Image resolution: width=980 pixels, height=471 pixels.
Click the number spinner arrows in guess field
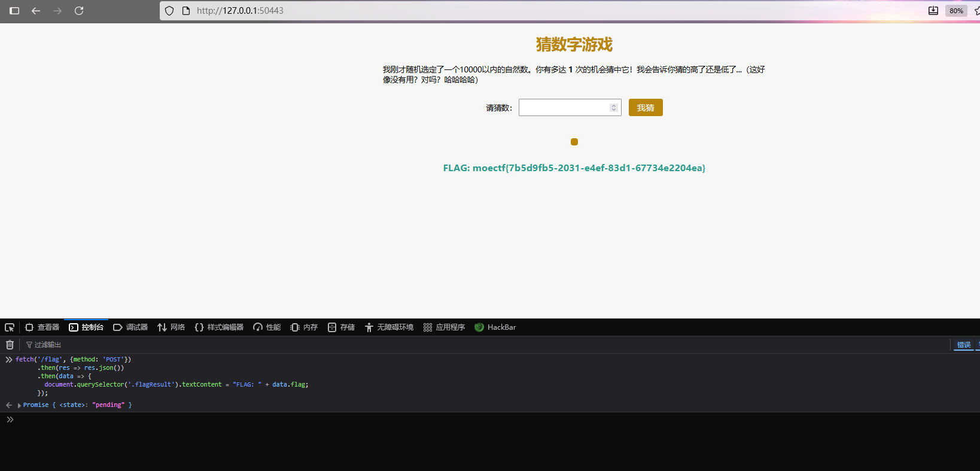tap(613, 108)
